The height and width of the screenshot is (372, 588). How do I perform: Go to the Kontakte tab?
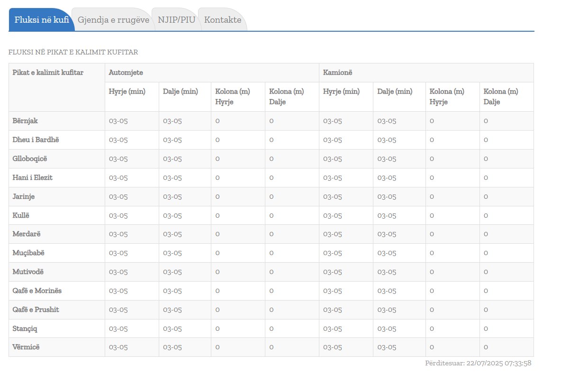tap(223, 20)
